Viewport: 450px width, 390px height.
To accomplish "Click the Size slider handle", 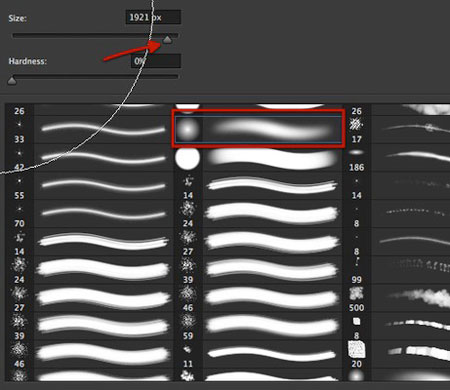I will (x=167, y=40).
